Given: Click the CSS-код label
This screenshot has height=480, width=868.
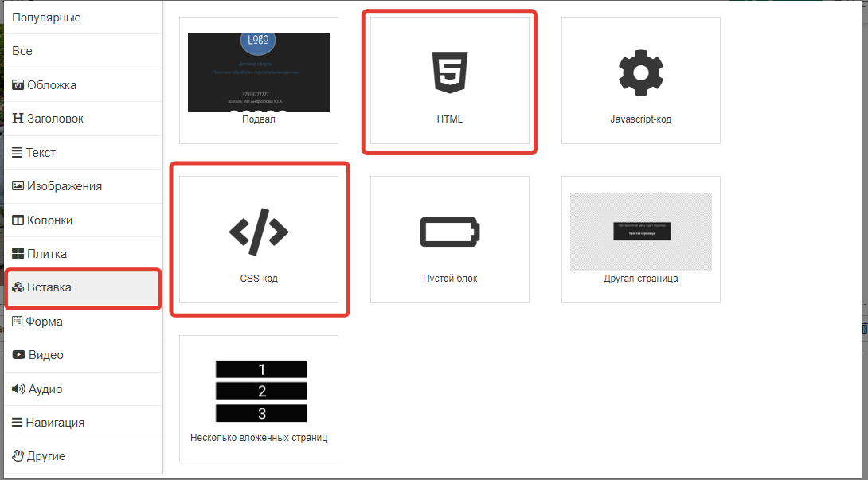Looking at the screenshot, I should click(259, 279).
